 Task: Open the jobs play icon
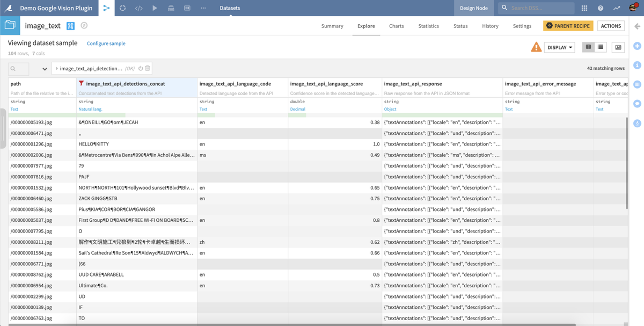point(155,8)
